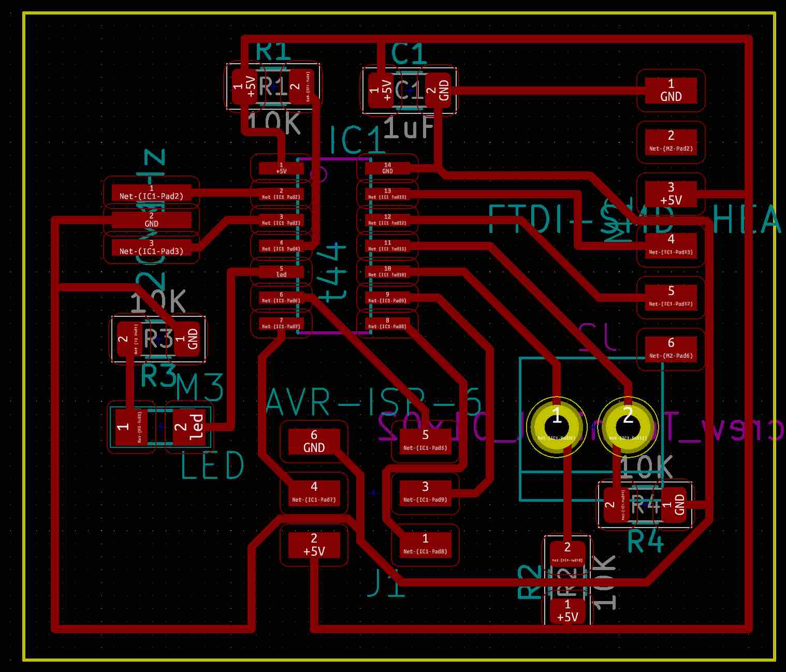
Task: Select IC1 pin 7 pad
Action: [x=281, y=324]
